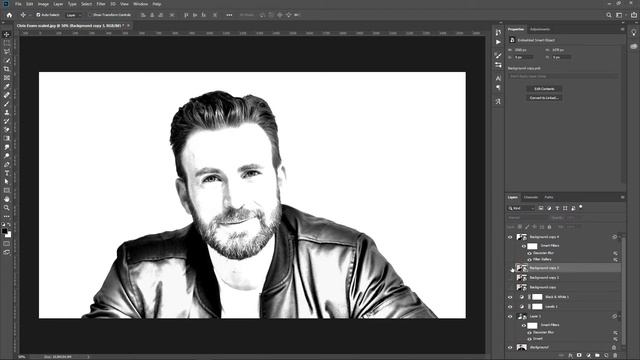
Task: Select the Clone Stamp tool
Action: [x=7, y=112]
